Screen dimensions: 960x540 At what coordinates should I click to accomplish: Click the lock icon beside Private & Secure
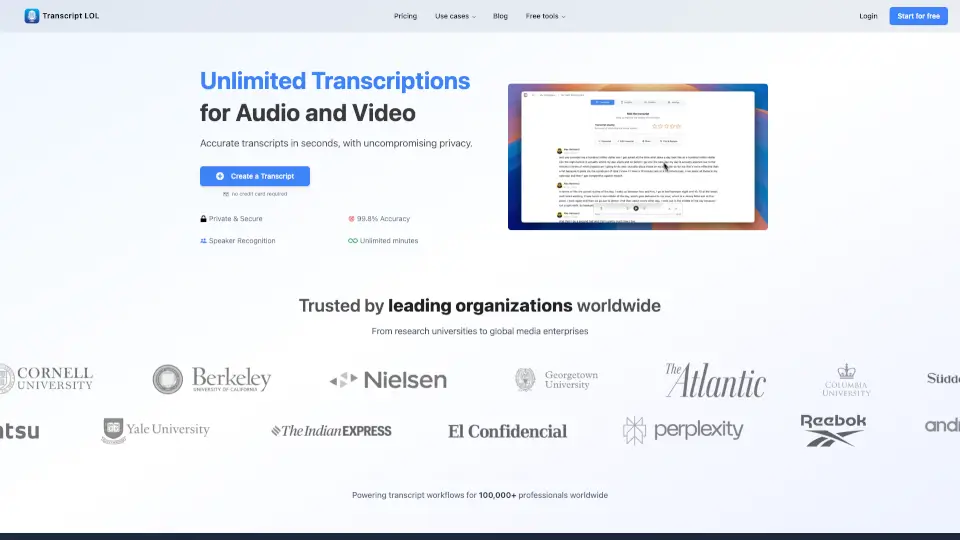pyautogui.click(x=203, y=218)
